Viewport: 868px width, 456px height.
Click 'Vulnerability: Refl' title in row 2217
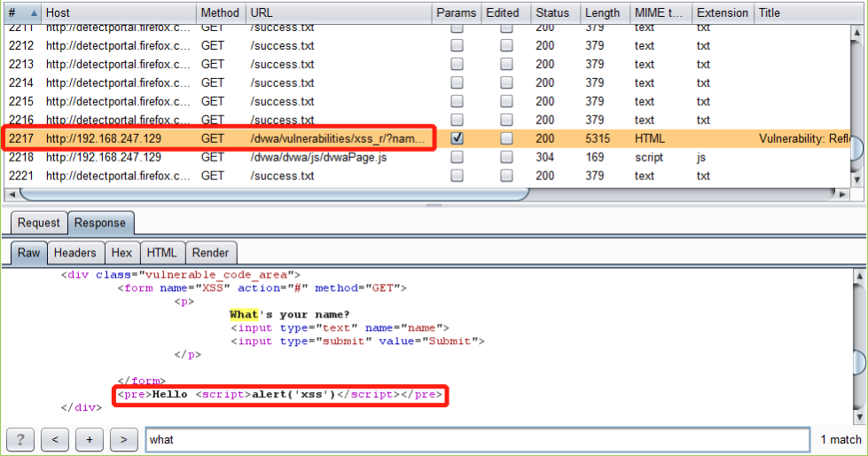(x=804, y=138)
